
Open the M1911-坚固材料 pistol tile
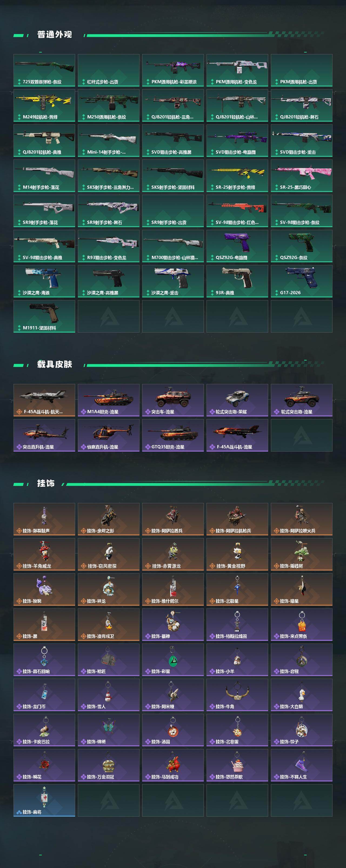point(44,316)
